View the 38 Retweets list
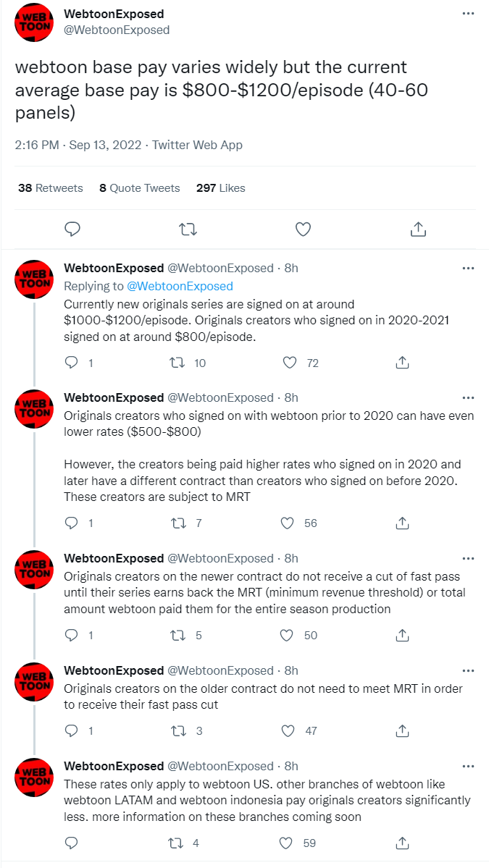 pos(50,188)
